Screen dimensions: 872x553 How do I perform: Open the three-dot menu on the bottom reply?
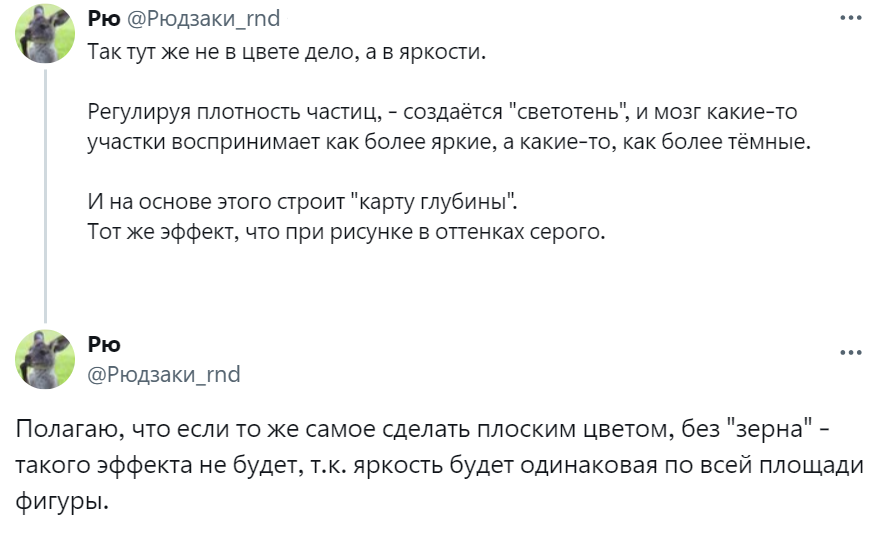tap(849, 352)
